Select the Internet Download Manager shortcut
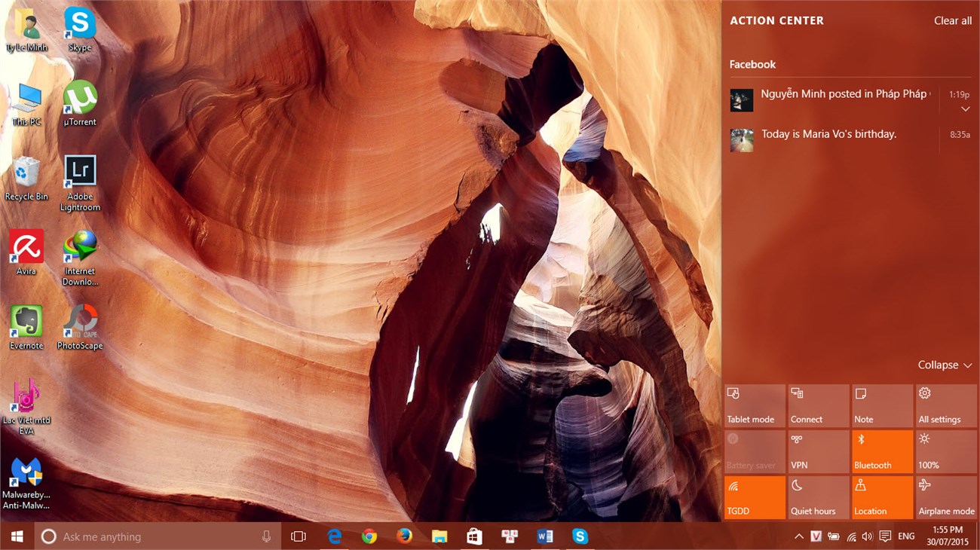Viewport: 980px width, 550px height. coord(80,259)
